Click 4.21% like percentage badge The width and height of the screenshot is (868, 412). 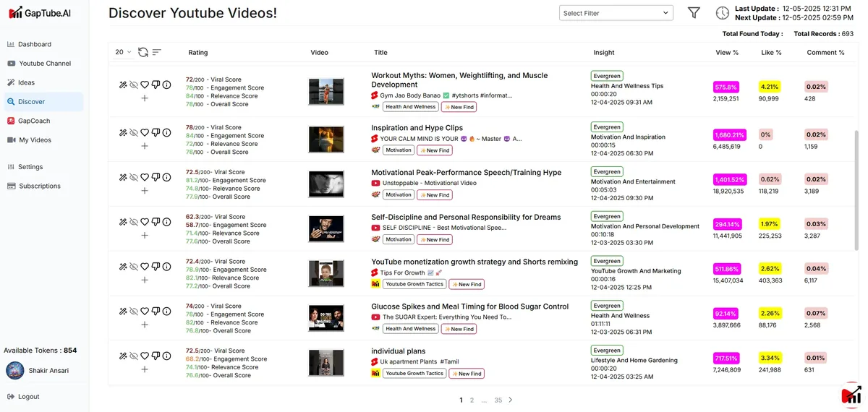point(769,87)
